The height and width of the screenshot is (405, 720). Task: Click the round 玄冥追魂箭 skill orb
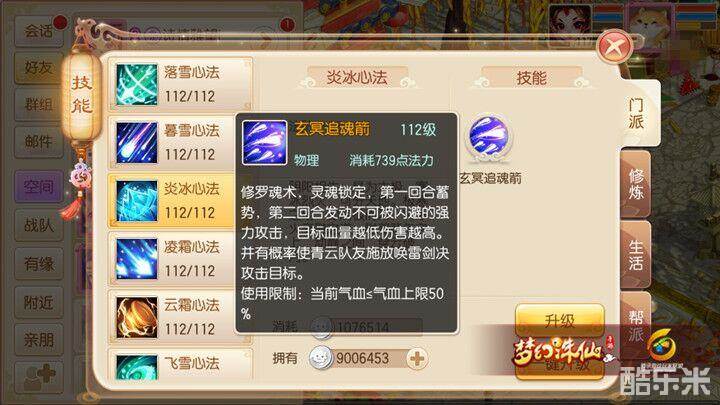point(489,137)
